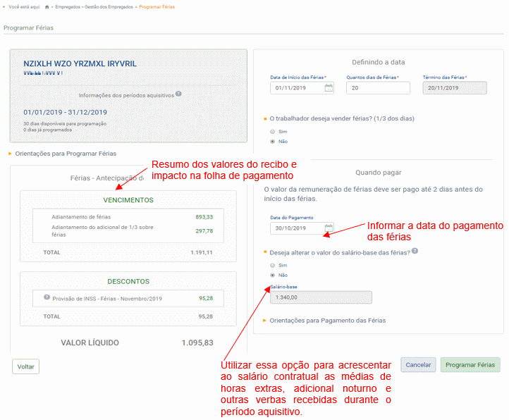Viewport: 509px width, 420px height.
Task: Click the Voltar button
Action: (x=26, y=367)
